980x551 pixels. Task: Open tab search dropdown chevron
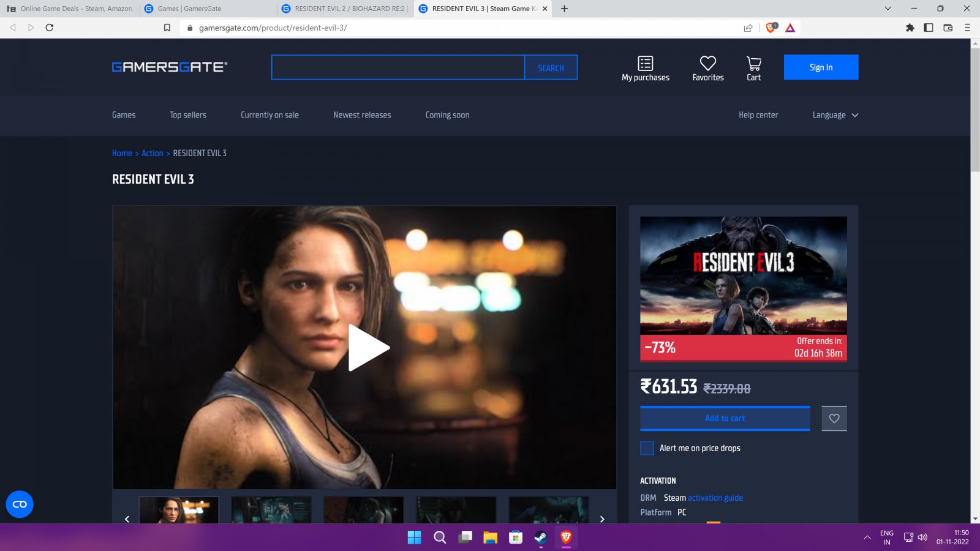tap(888, 9)
